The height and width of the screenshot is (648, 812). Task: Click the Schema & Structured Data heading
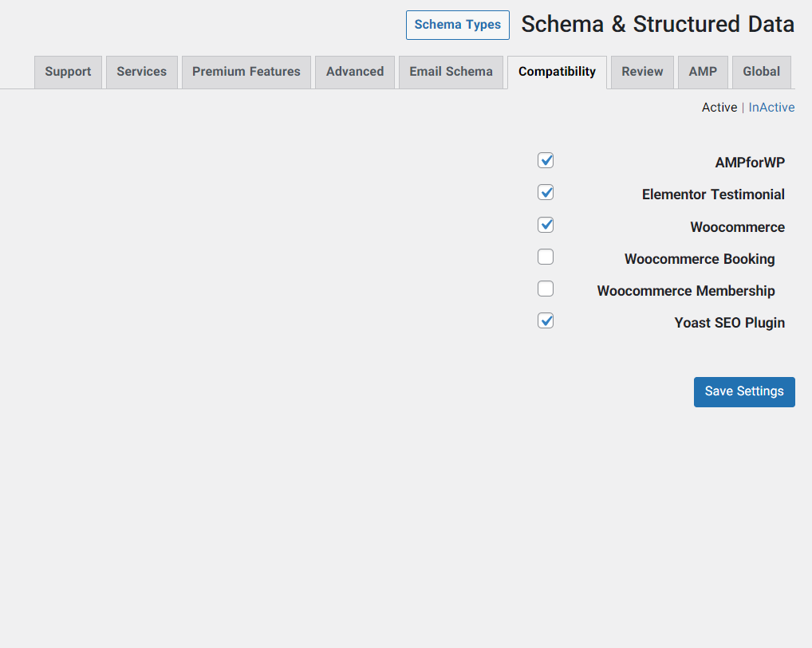pyautogui.click(x=657, y=25)
